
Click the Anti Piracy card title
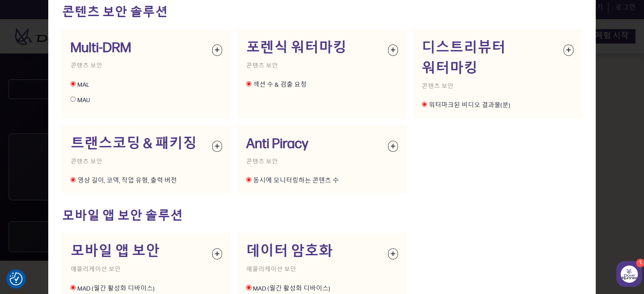click(x=277, y=144)
